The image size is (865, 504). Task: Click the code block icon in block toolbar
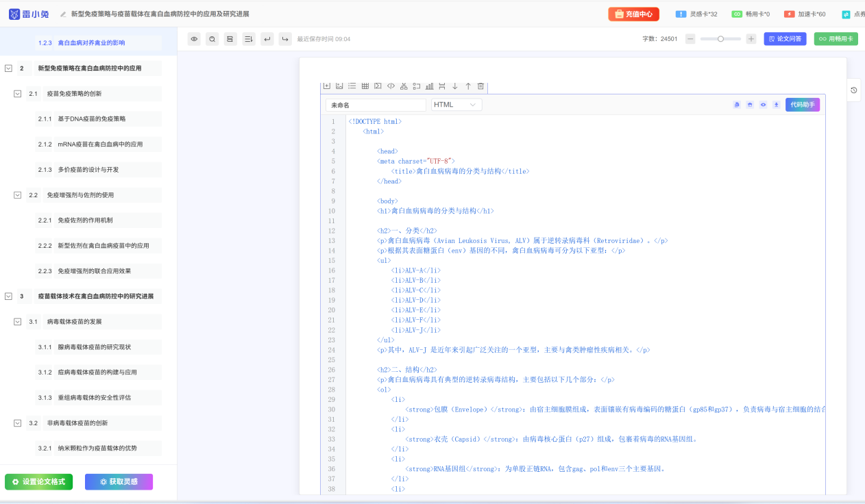(391, 86)
